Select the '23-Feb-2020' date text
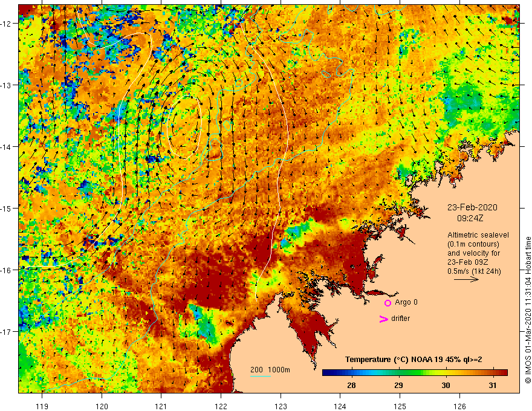Viewport: 532px width, 411px height. 472,207
